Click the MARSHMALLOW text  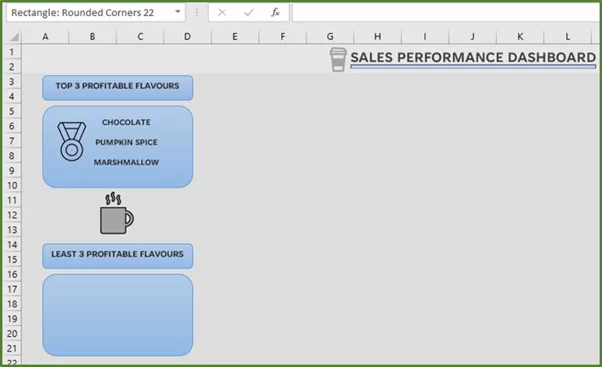(126, 162)
